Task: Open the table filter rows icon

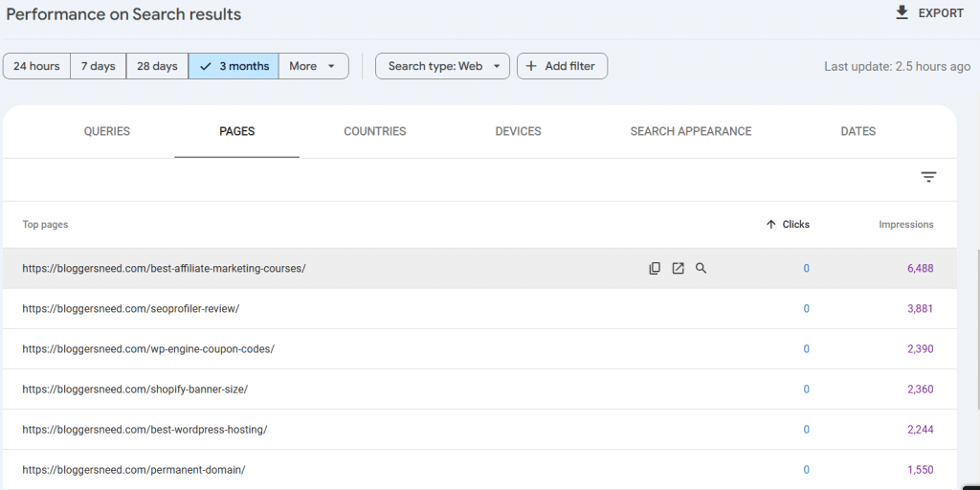Action: click(928, 177)
